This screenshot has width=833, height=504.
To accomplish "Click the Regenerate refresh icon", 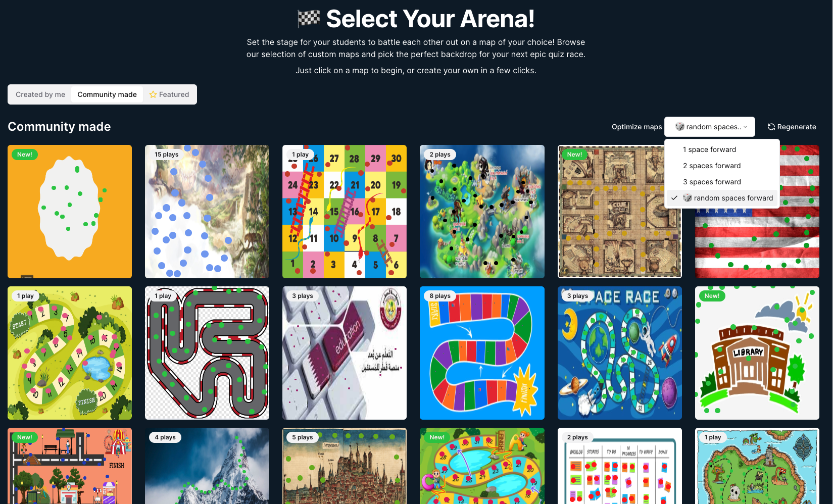I will [x=771, y=127].
